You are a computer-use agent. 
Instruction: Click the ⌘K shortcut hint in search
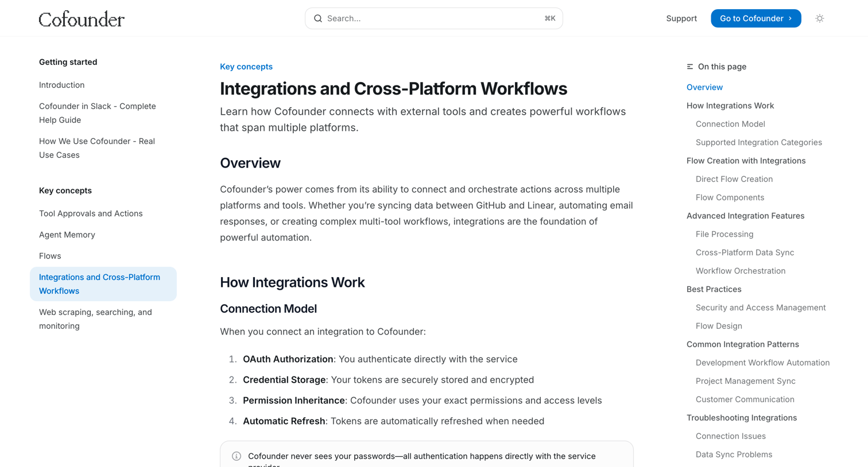pos(550,18)
